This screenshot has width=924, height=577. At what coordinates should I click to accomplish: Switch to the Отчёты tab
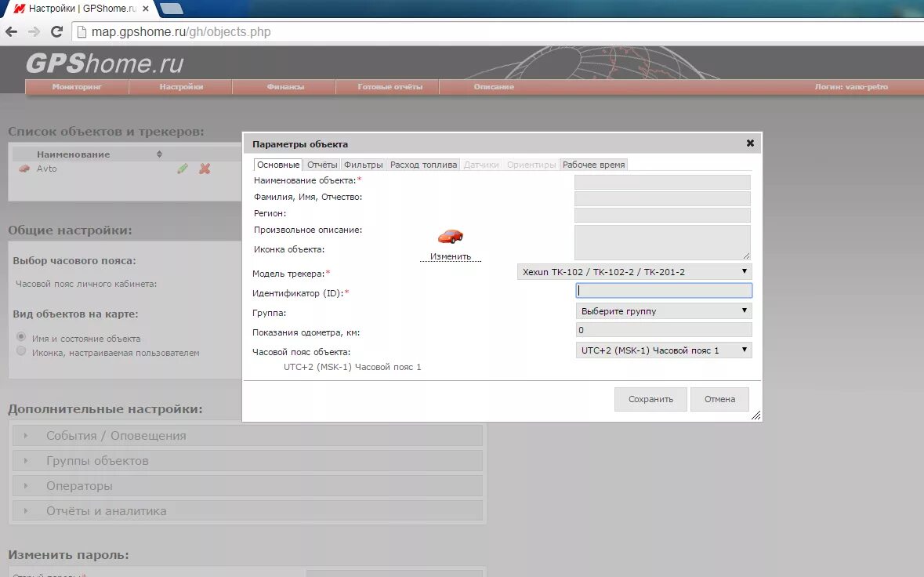pos(322,165)
